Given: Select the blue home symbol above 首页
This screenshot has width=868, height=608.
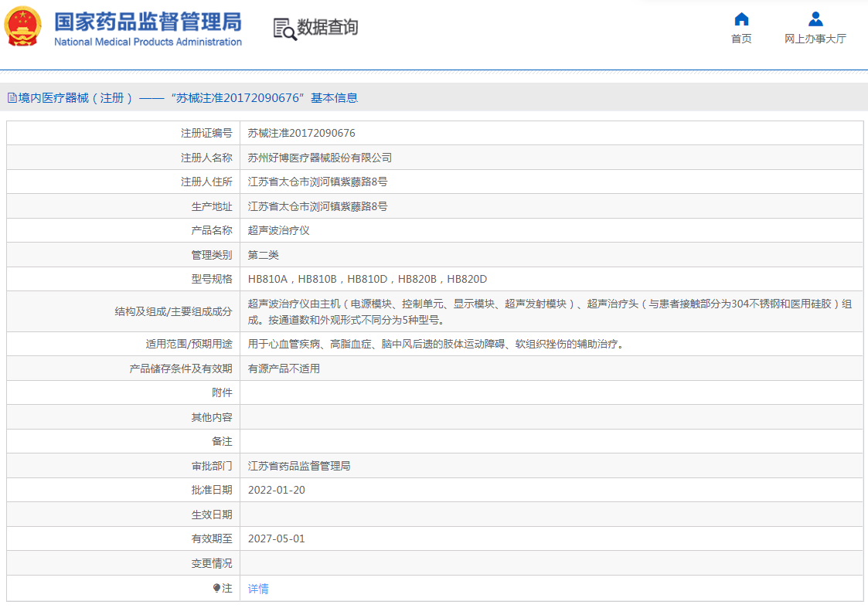Looking at the screenshot, I should point(741,19).
